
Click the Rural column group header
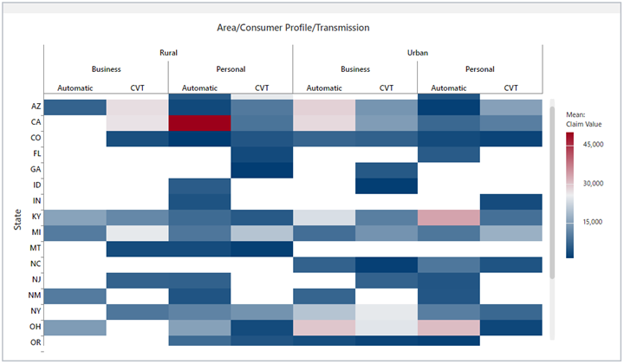(168, 52)
